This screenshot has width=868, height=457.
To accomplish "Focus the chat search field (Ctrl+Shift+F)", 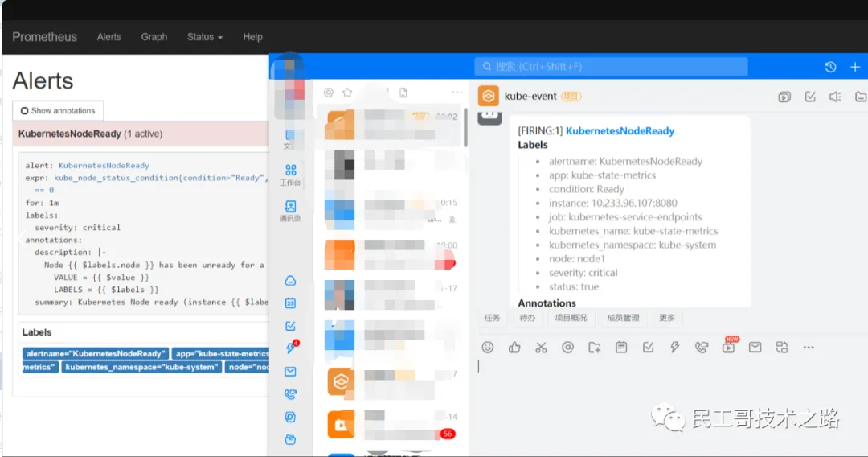I will coord(611,67).
